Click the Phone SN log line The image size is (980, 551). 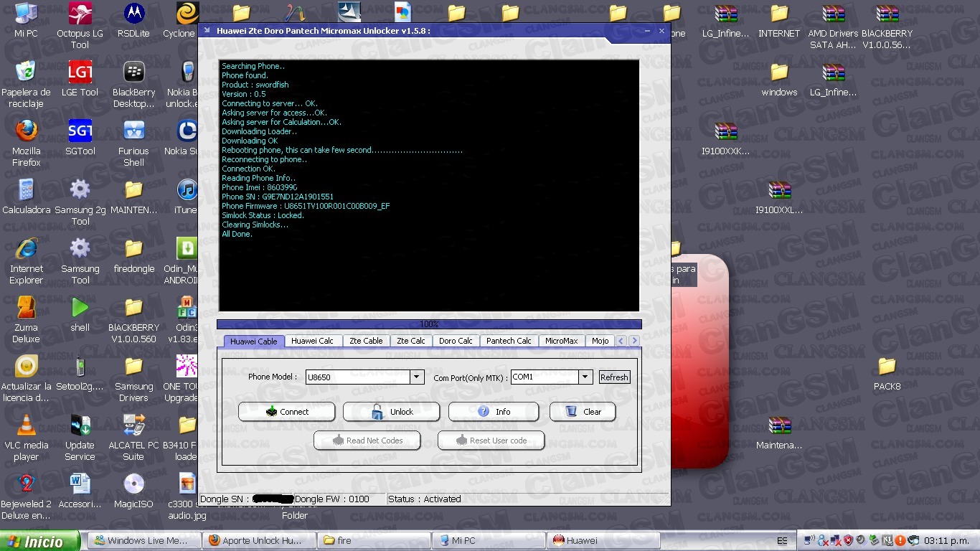pos(278,197)
